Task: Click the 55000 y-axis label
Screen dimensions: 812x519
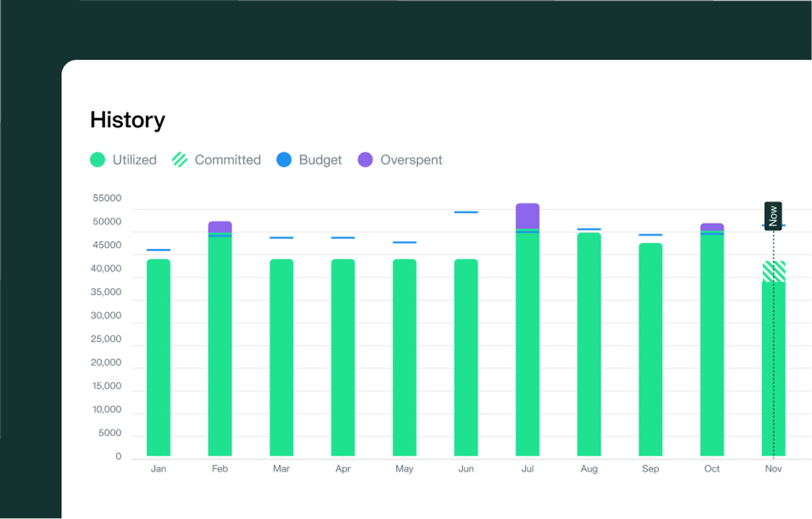Action: pyautogui.click(x=107, y=198)
